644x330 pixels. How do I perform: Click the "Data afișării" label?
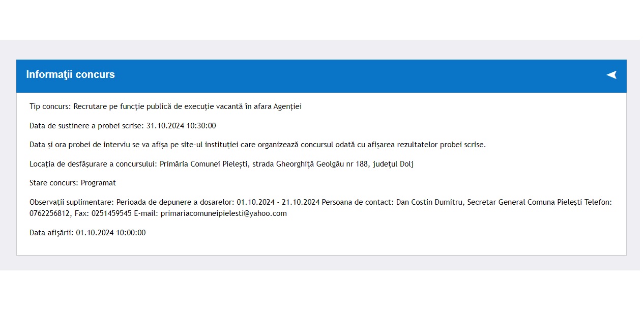click(51, 233)
